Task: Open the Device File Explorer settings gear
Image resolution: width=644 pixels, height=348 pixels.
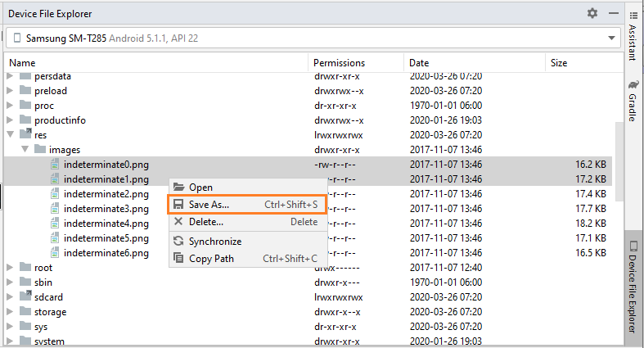Action: click(592, 13)
